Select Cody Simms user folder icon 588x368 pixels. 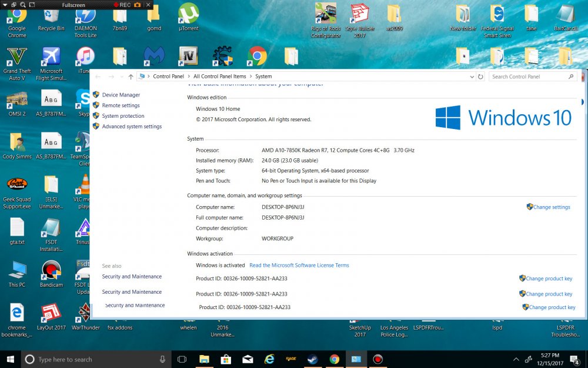[x=17, y=145]
